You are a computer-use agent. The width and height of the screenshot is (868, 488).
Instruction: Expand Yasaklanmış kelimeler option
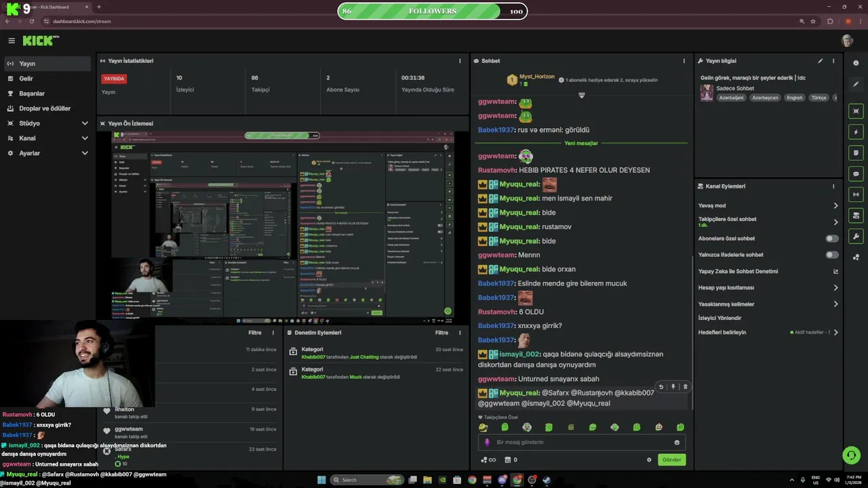[768, 304]
